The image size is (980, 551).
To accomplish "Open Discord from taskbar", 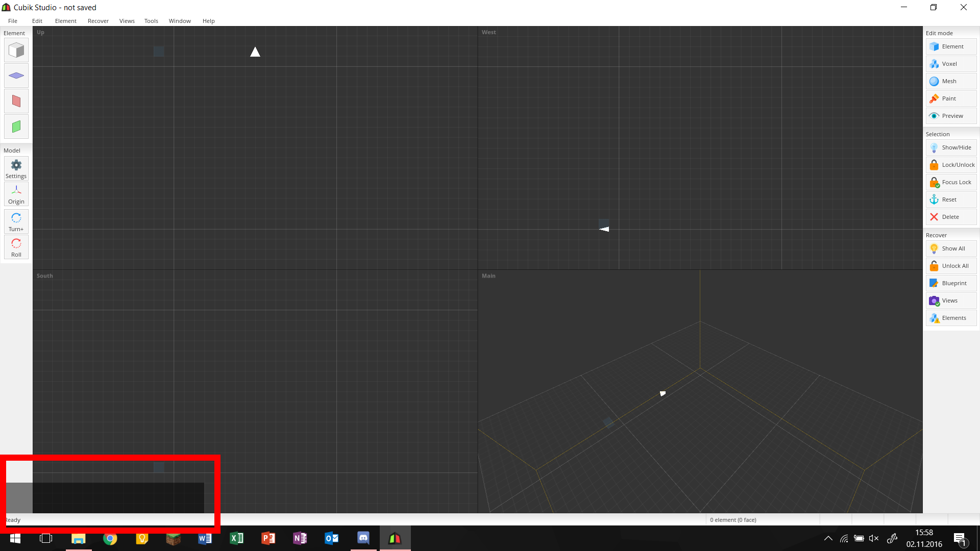I will point(363,538).
